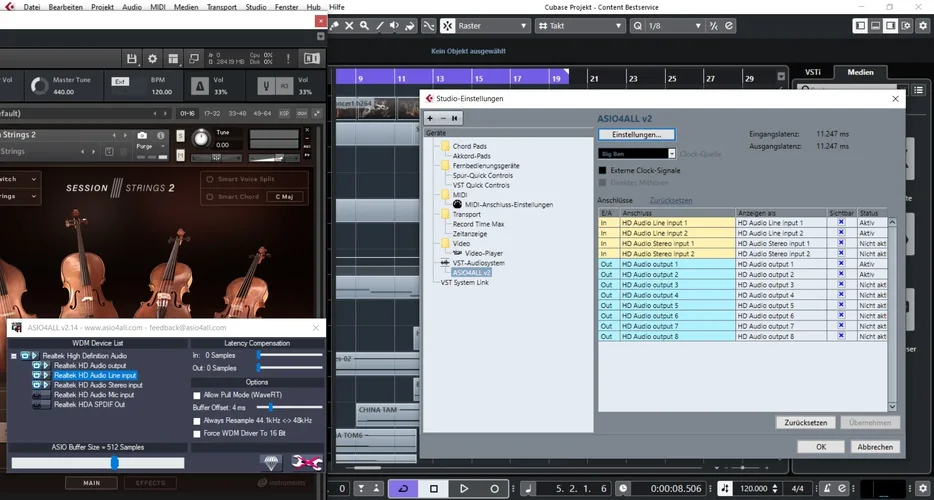Enable Allow Pull Mode (WaveRT) checkbox
The image size is (934, 500).
click(196, 395)
